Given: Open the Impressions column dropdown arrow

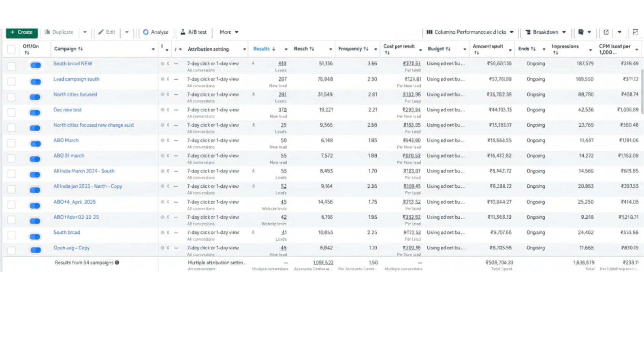Looking at the screenshot, I should (591, 50).
